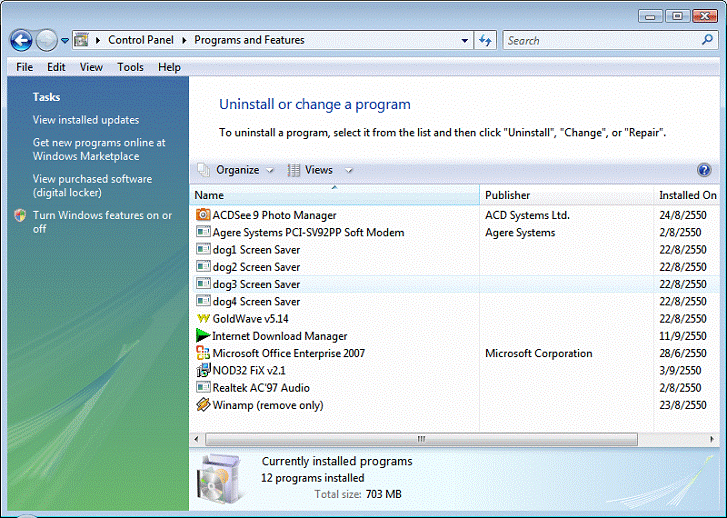Click the Agere Systems Soft Modem icon
Screen dimensions: 727x518
point(203,231)
